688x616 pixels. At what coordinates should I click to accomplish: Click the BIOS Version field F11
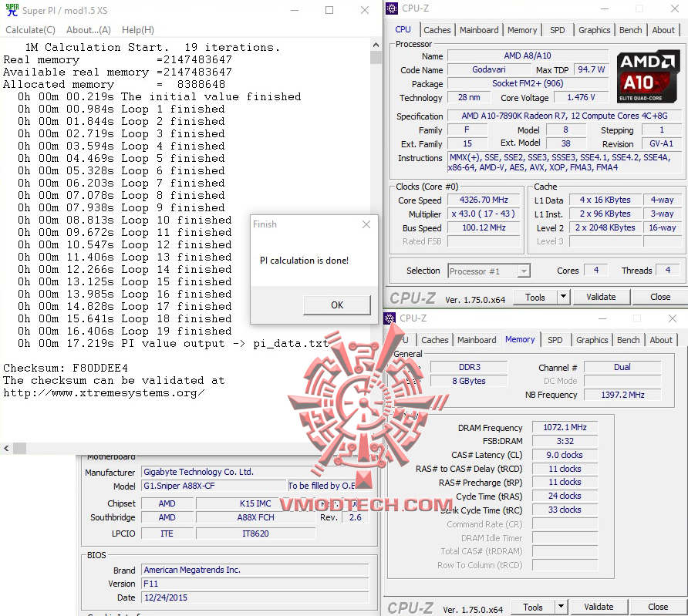255,584
